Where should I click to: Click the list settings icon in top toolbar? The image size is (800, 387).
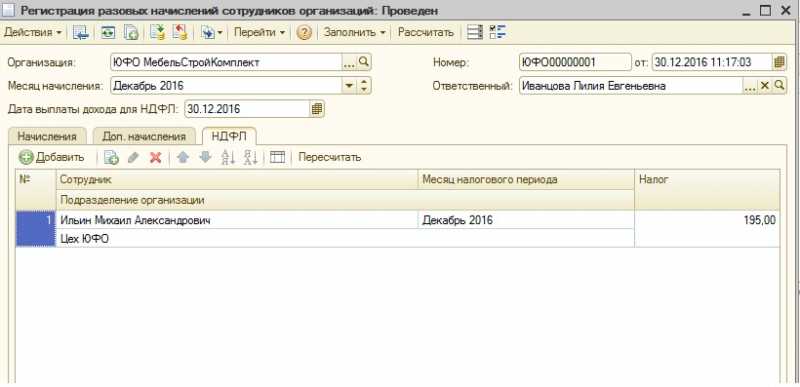[x=475, y=33]
